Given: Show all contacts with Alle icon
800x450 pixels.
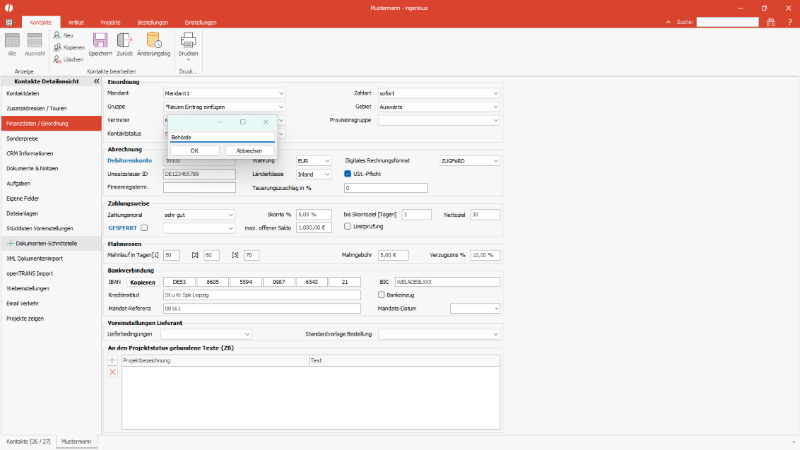Looking at the screenshot, I should point(13,40).
